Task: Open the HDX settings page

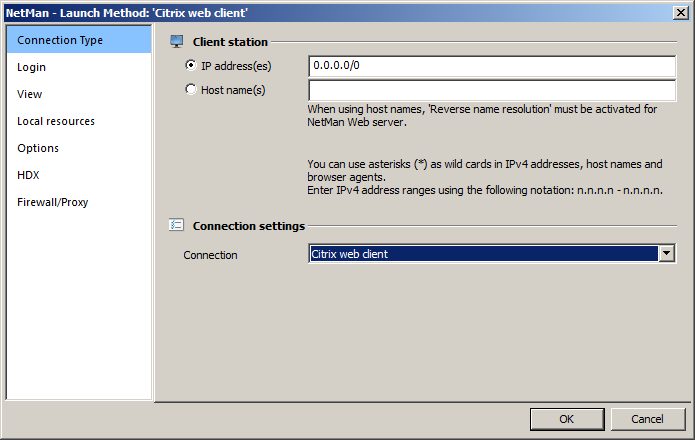Action: 79,175
